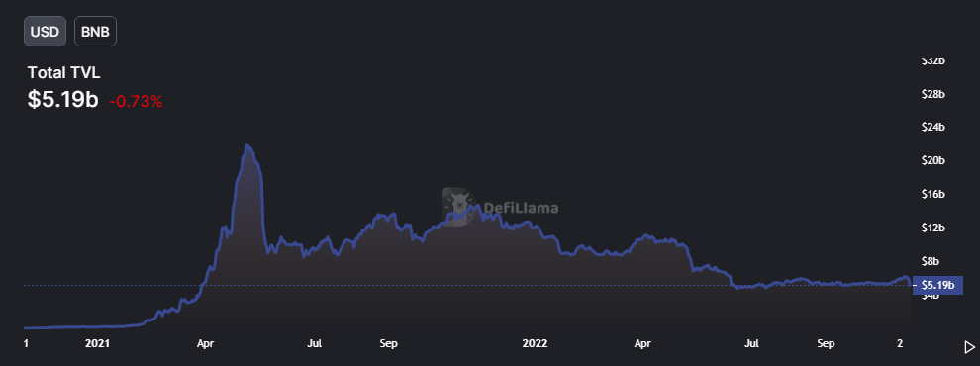980x366 pixels.
Task: Select the $5.19b current price label on axis
Action: [x=937, y=286]
